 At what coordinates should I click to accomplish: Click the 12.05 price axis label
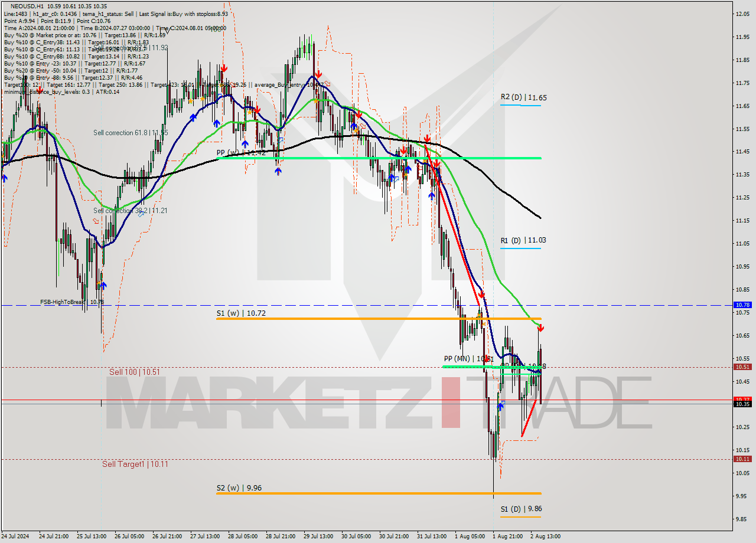(742, 14)
